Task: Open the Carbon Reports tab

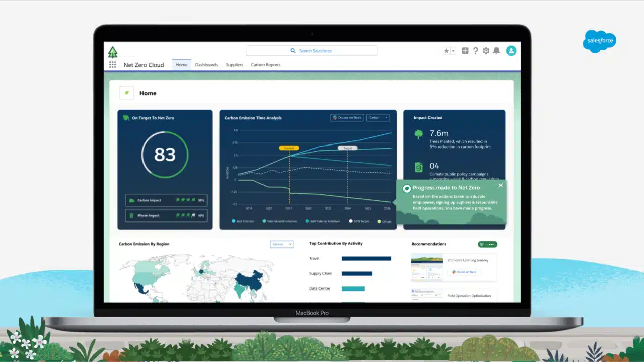Action: click(265, 65)
